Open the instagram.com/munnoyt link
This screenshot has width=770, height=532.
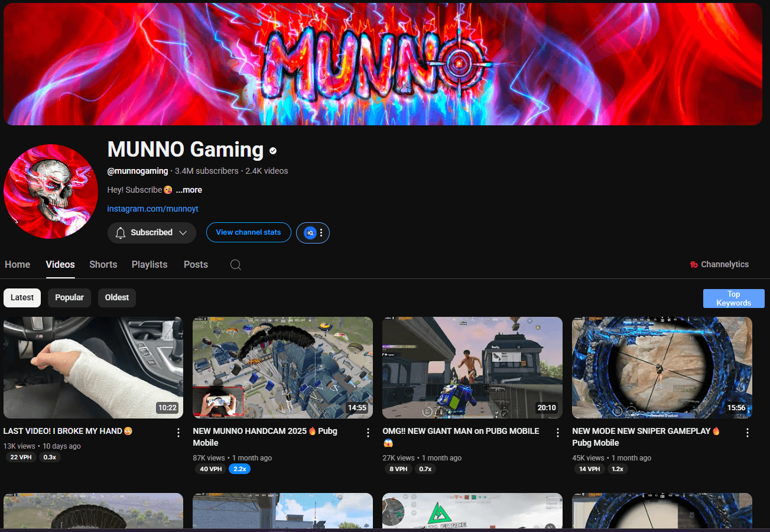tap(152, 209)
